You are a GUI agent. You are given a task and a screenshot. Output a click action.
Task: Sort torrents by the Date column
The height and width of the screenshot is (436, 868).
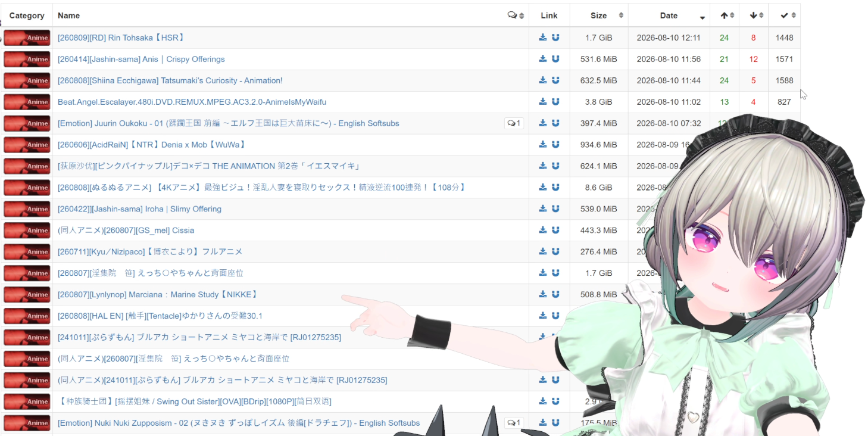pos(669,15)
